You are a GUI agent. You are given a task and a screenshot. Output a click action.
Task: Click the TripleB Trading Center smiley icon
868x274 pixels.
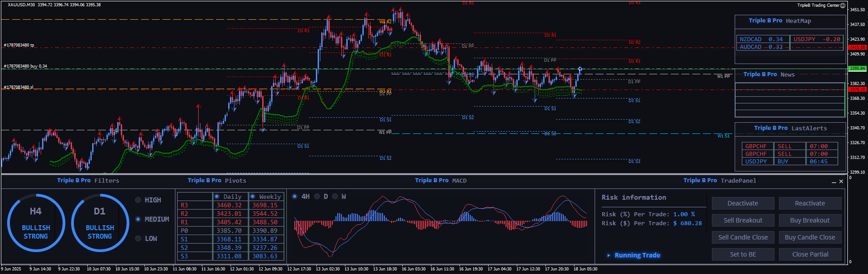pos(843,5)
